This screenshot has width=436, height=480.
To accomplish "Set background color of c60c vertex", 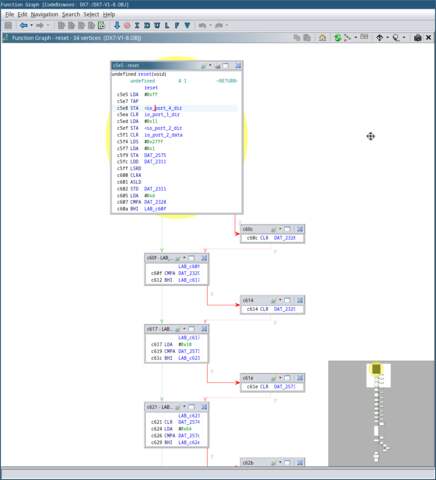I will coord(274,229).
